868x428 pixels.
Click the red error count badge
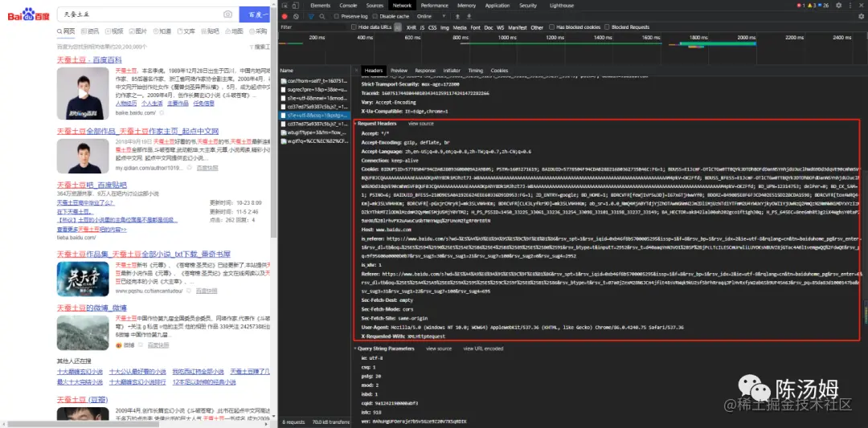(x=800, y=6)
